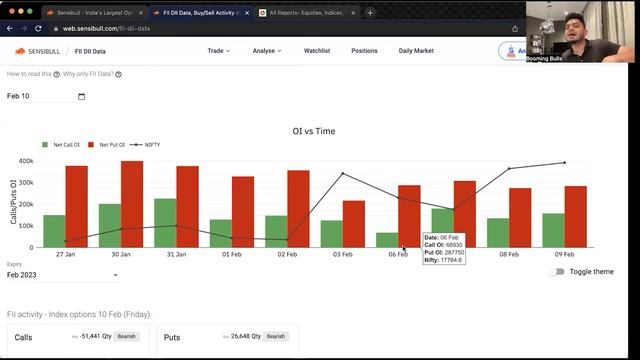
Task: Switch the Toggle theme control
Action: 557,272
